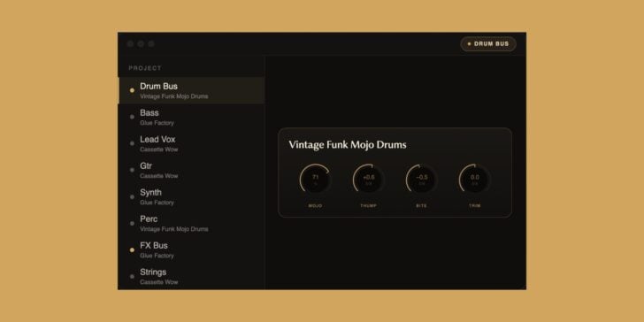Click the BITE knob
The height and width of the screenshot is (322, 644).
(421, 180)
